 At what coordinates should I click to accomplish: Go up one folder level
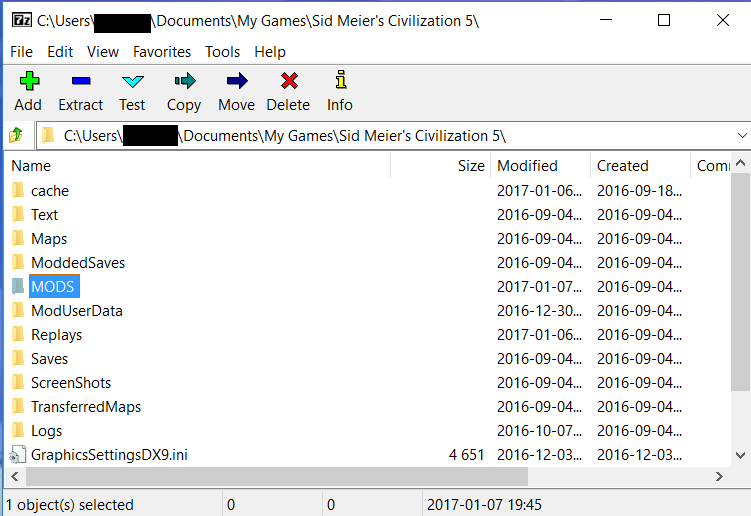click(x=16, y=136)
